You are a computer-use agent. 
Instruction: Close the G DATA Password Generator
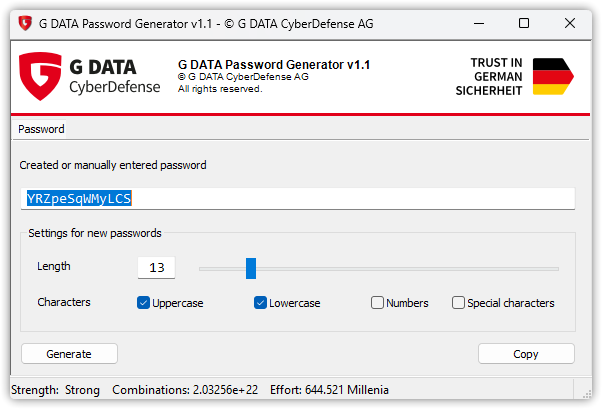[570, 23]
